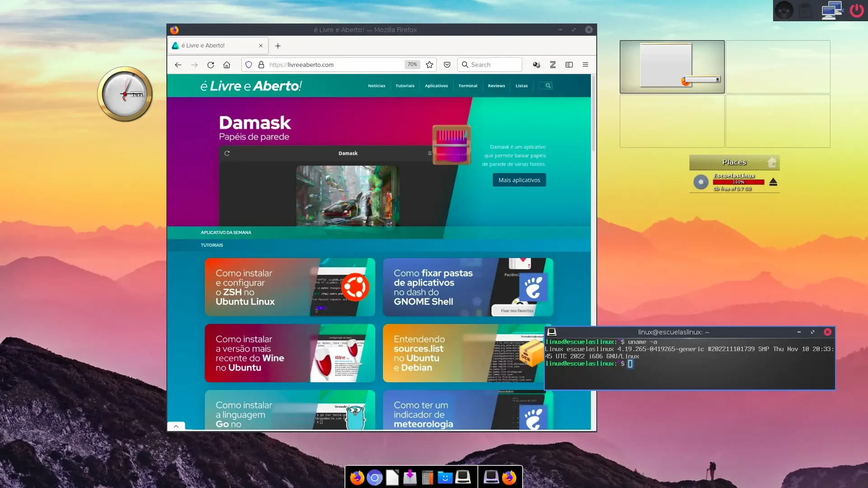The image size is (868, 488).
Task: Open the Reviews menu item
Action: point(496,86)
